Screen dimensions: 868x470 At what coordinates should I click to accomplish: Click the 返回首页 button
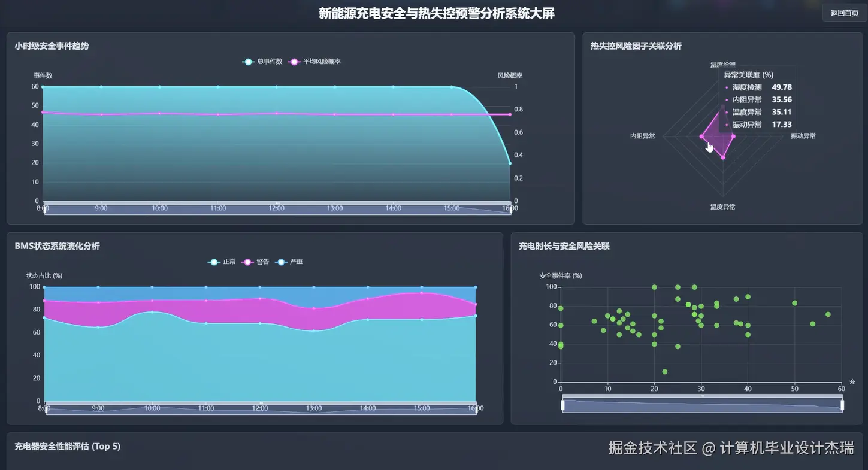coord(843,12)
